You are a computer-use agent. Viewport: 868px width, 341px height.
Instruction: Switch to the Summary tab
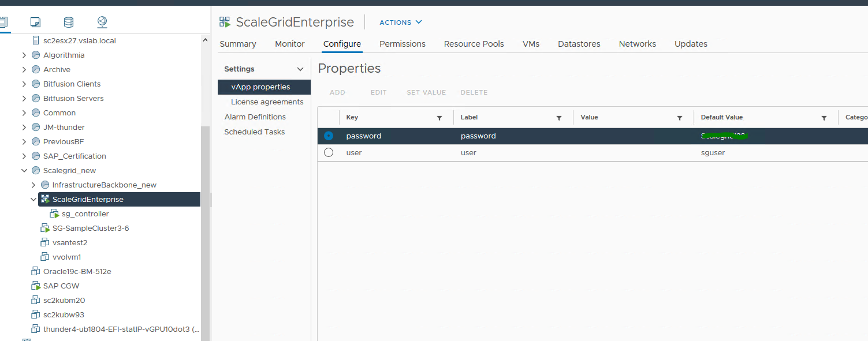click(238, 44)
